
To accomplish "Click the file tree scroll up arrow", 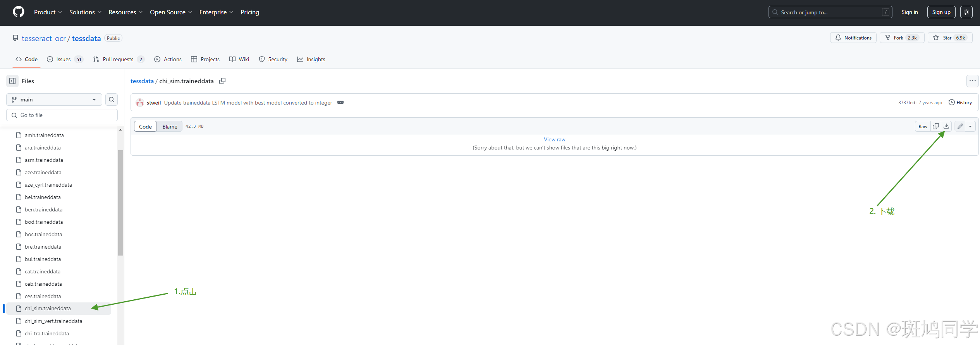I will tap(120, 130).
